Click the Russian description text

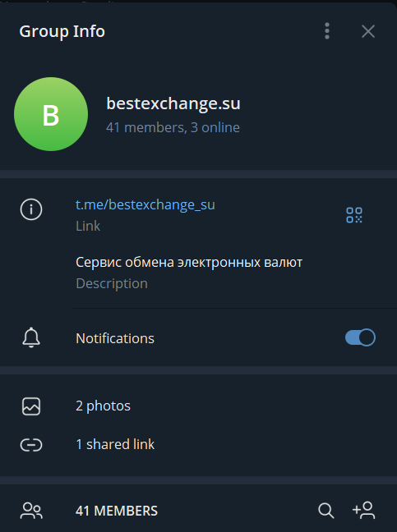click(189, 263)
